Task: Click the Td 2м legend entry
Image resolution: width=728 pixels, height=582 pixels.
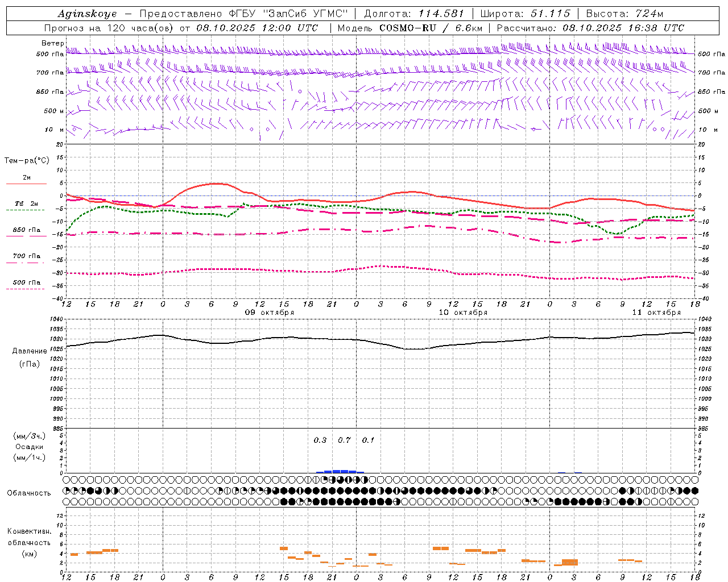Action: click(x=27, y=203)
